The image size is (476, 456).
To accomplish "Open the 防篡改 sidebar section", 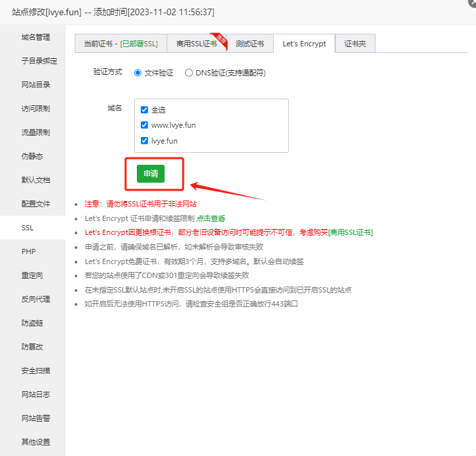I will 32,347.
